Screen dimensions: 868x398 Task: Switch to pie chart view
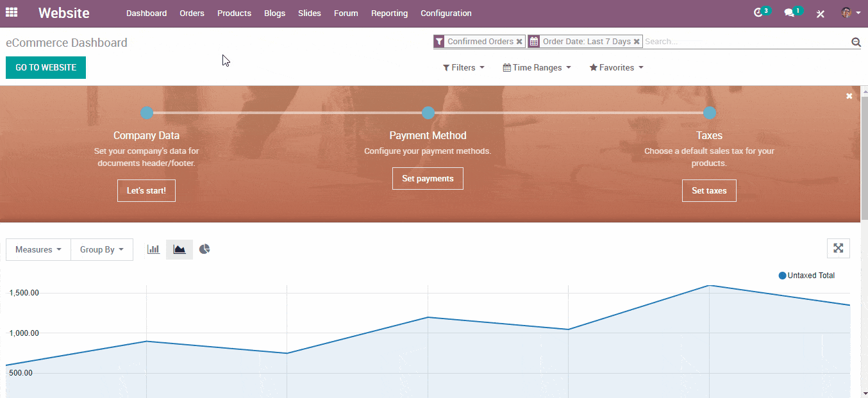[x=204, y=249]
